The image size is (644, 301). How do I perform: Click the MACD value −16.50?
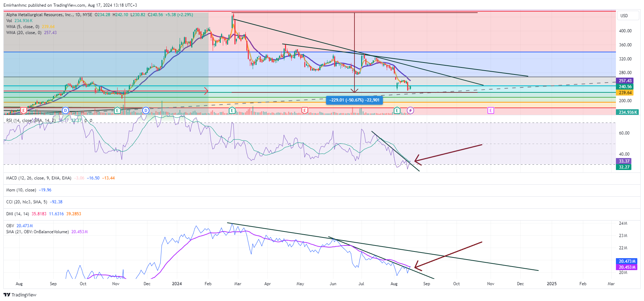(93, 178)
